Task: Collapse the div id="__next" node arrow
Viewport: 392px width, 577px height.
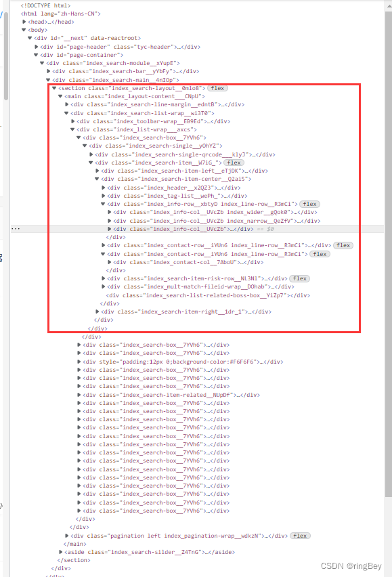Action: (x=30, y=38)
